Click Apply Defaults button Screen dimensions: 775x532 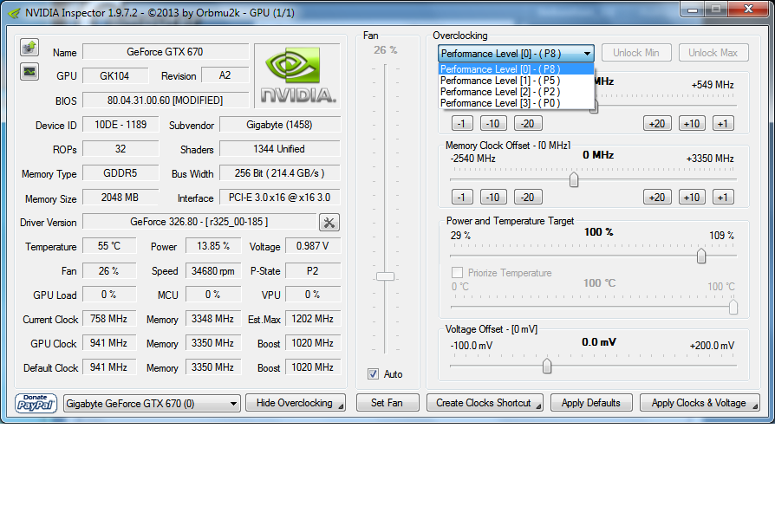[591, 403]
